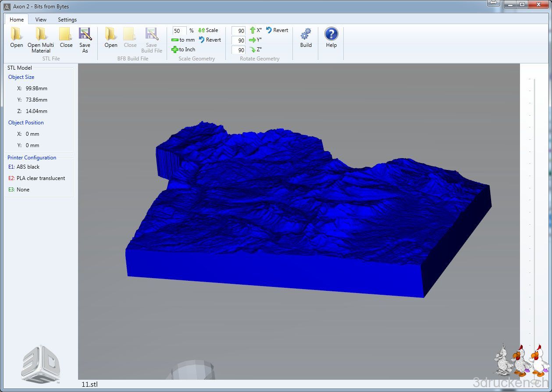Viewport: 552px width, 392px height.
Task: Maximize the Axon 2 window
Action: (x=522, y=4)
